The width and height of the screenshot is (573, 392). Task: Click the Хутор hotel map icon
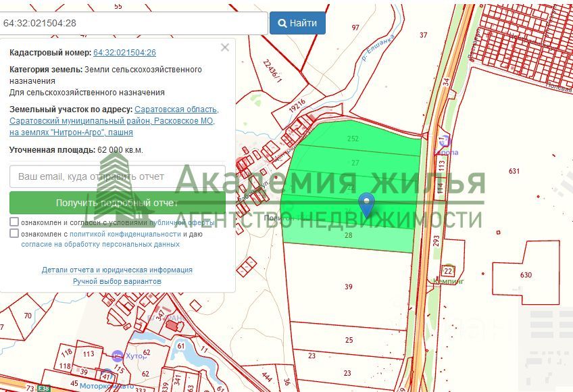pyautogui.click(x=118, y=356)
